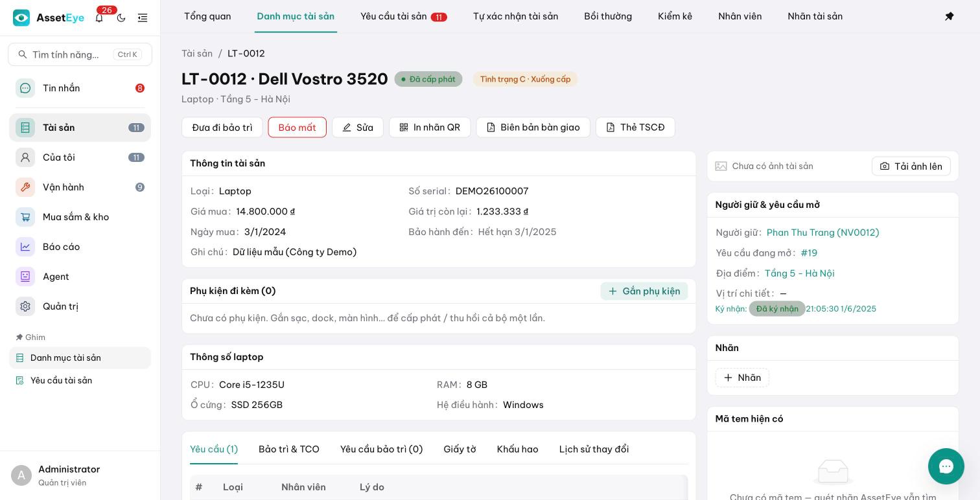980x500 pixels.
Task: Select Tài sản in sidebar
Action: 80,128
